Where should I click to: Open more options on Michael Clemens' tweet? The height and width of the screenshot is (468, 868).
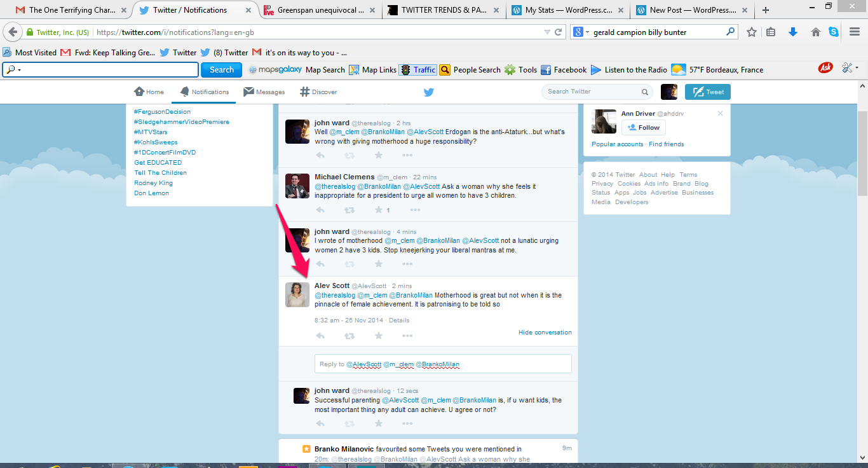tap(407, 210)
